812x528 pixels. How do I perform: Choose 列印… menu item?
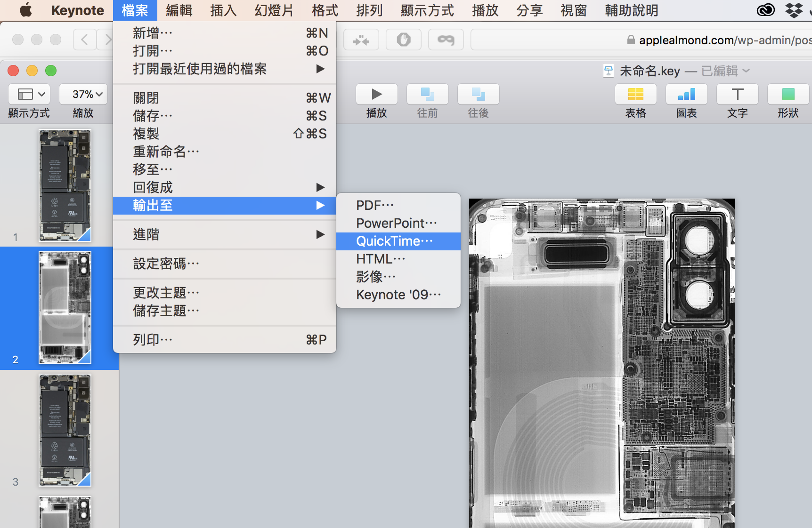click(225, 340)
